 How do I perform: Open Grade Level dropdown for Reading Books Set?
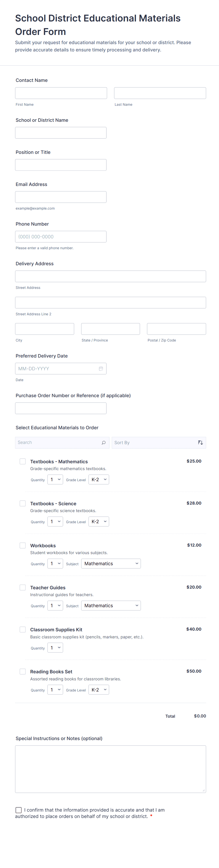coord(99,690)
